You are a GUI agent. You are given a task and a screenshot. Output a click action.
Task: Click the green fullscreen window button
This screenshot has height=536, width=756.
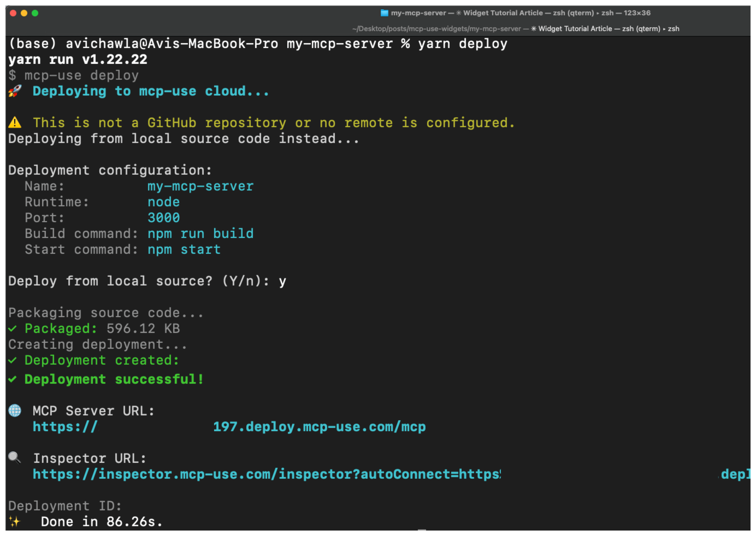pyautogui.click(x=35, y=13)
